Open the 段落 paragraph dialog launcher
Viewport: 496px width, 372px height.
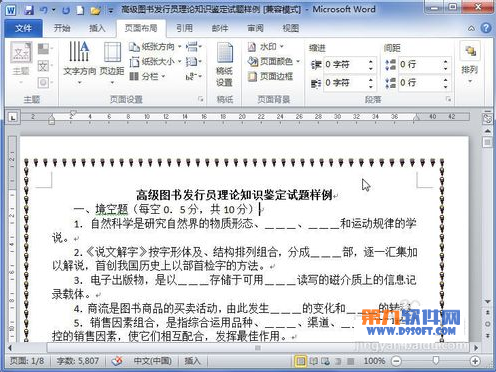449,99
